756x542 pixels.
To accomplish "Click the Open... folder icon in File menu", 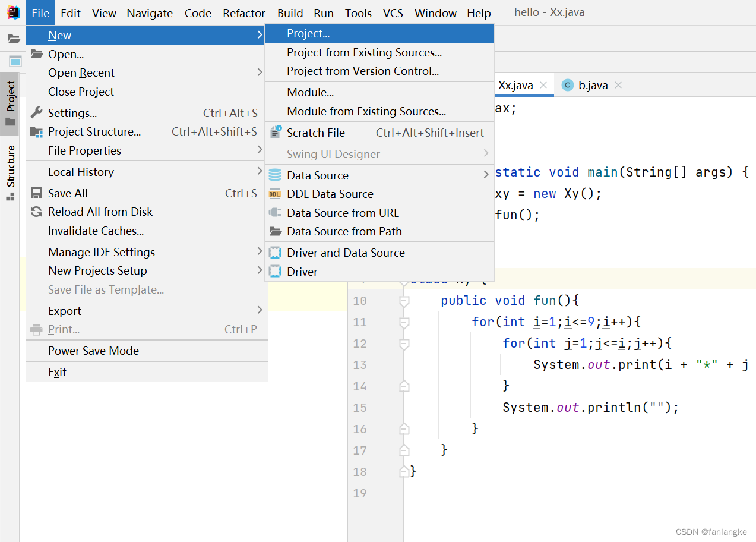I will tap(37, 54).
